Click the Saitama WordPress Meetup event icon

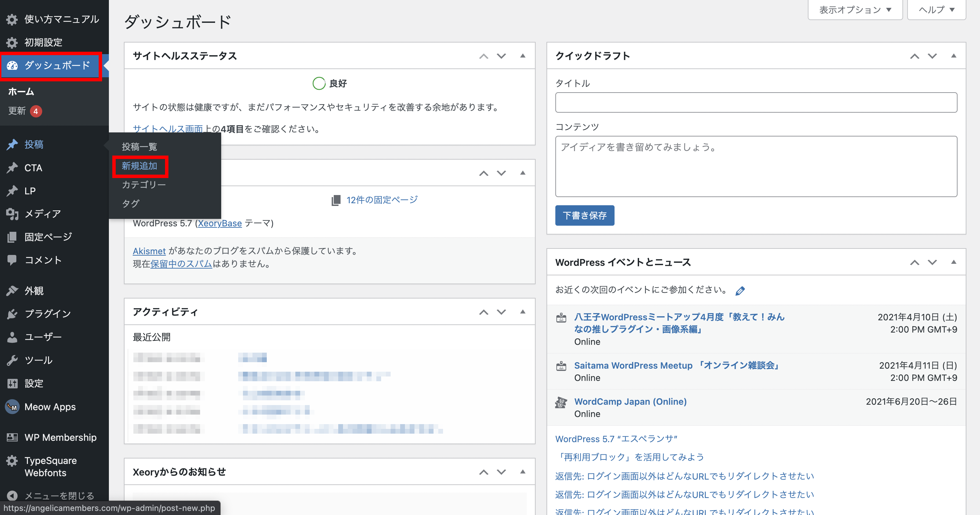point(561,366)
